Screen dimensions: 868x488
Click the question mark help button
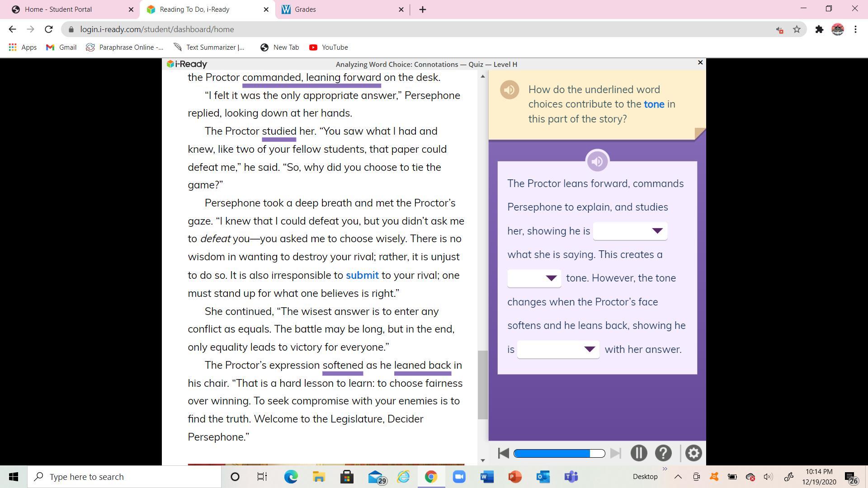point(663,453)
